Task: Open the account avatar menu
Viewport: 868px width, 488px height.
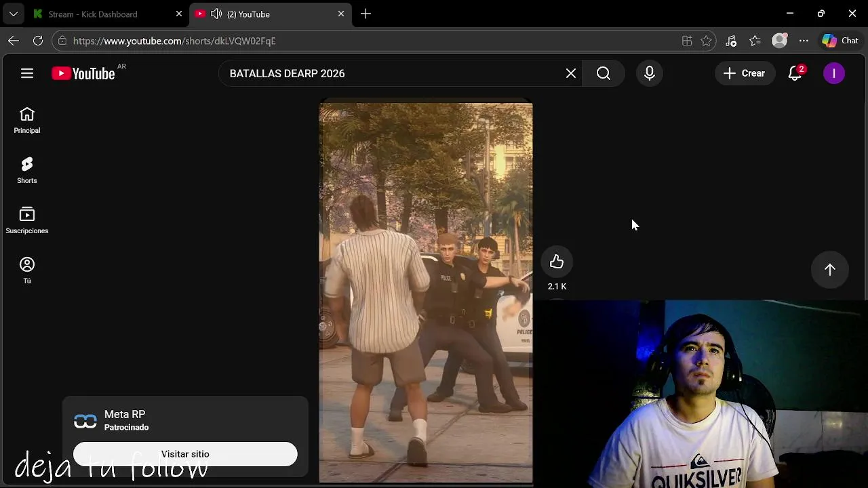Action: (834, 73)
